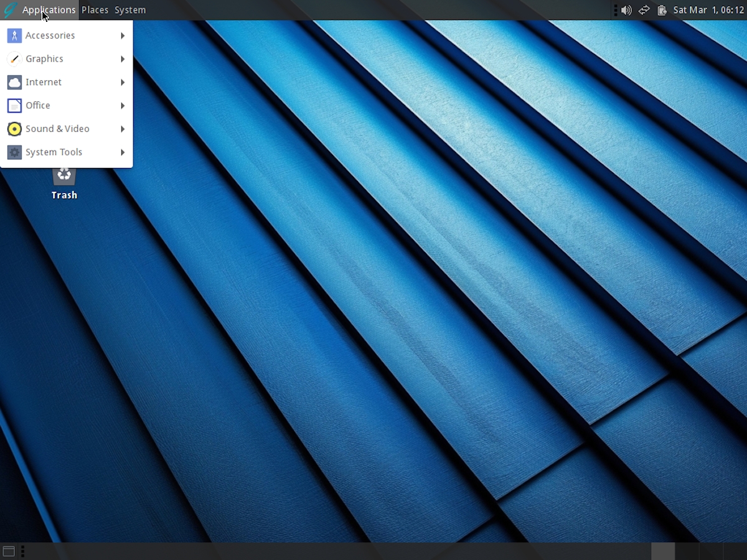Image resolution: width=747 pixels, height=560 pixels.
Task: Expand the Sound & Video submenu arrow
Action: point(123,129)
